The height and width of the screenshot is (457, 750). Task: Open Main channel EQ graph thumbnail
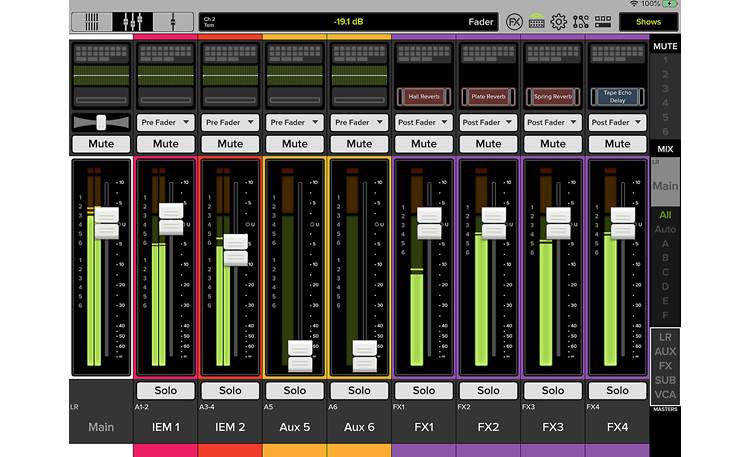pyautogui.click(x=101, y=76)
